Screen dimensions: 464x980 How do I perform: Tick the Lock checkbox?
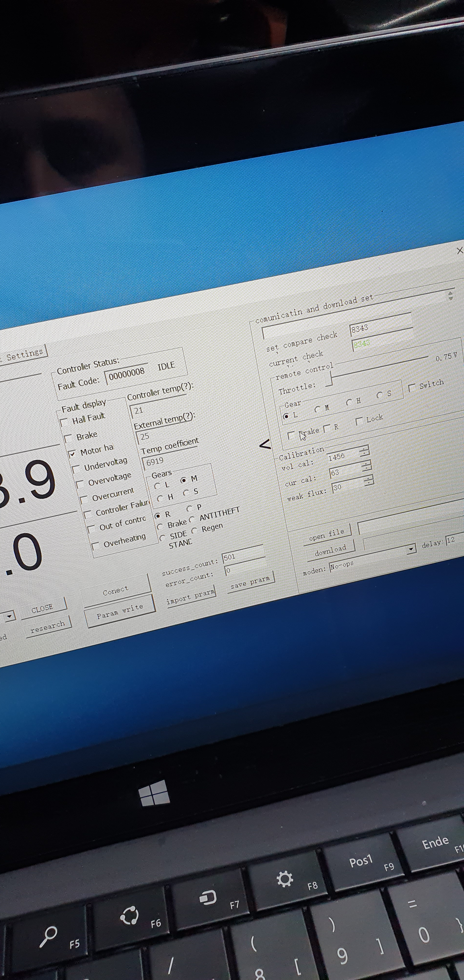click(x=359, y=421)
